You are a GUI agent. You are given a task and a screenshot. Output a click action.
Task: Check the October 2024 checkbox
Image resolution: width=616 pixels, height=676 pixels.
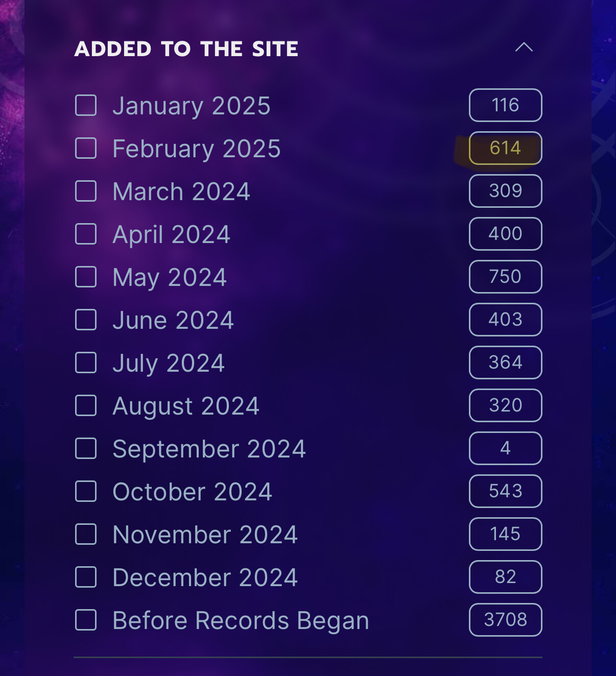point(86,491)
